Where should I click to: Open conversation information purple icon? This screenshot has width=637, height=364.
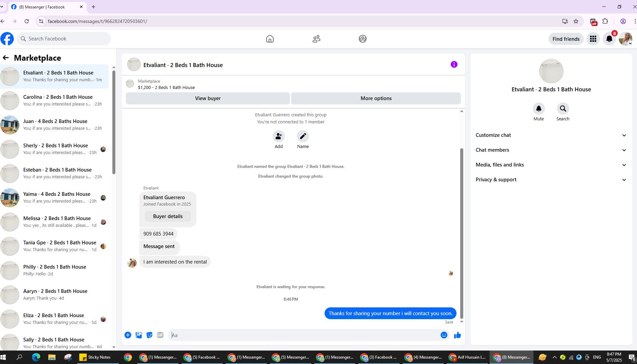click(x=454, y=64)
